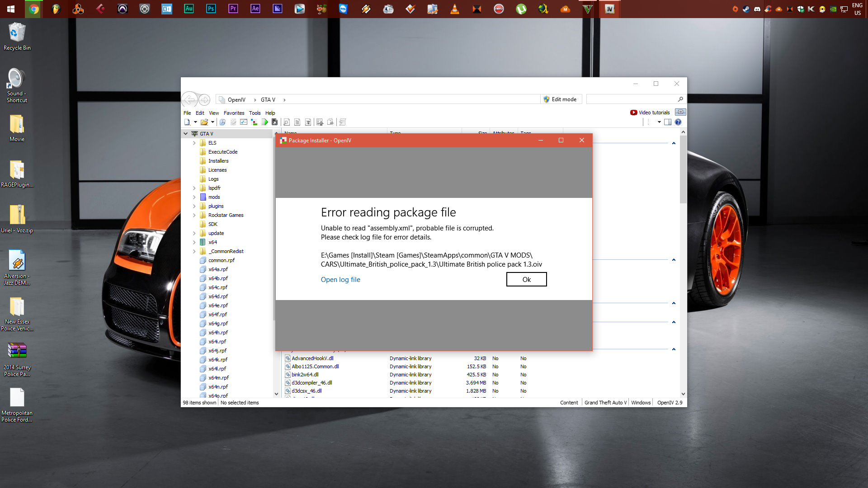Expand the mods folder in tree
The image size is (868, 488).
click(x=194, y=197)
